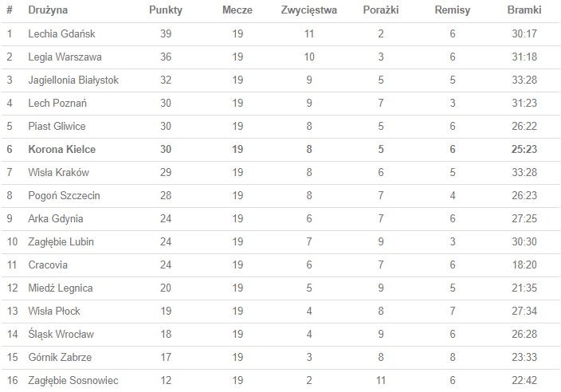Click the Piast Gliwice team name
The height and width of the screenshot is (392, 561).
[57, 127]
